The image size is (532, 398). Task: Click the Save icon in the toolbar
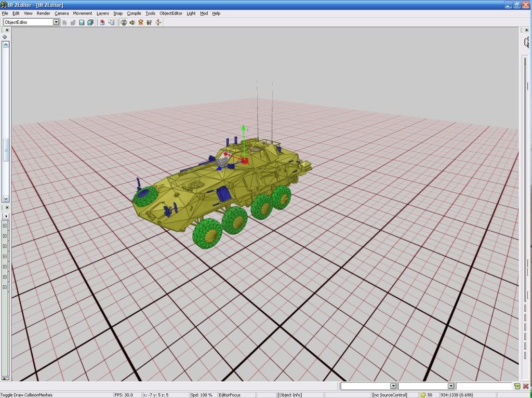point(82,22)
